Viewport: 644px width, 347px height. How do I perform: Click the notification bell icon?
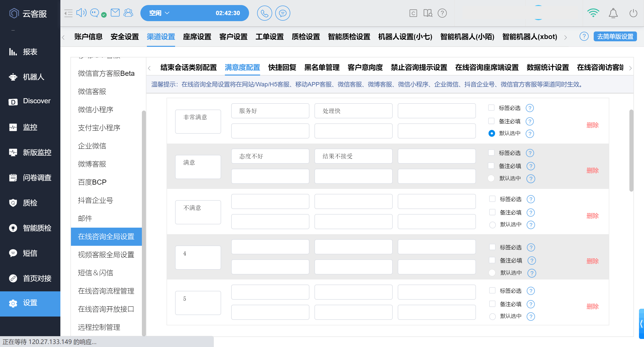[x=613, y=13]
